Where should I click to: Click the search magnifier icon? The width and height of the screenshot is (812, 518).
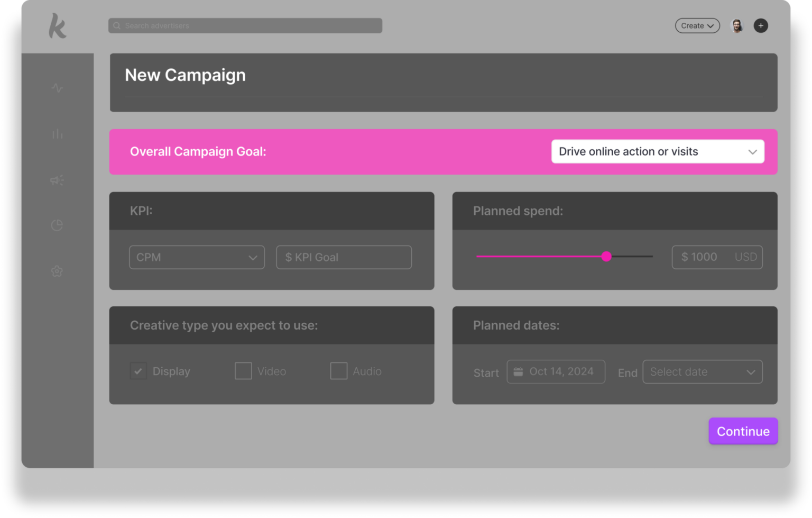(x=116, y=25)
